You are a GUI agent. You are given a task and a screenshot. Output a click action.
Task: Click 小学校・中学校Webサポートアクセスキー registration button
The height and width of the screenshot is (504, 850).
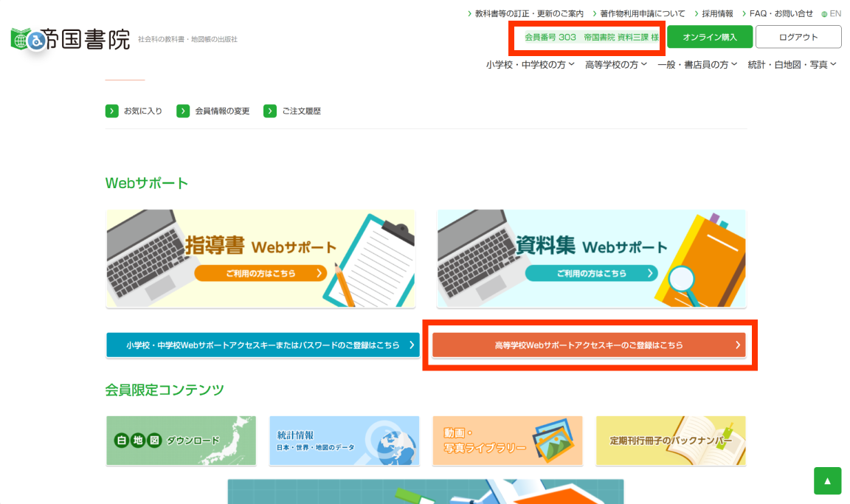pyautogui.click(x=263, y=345)
